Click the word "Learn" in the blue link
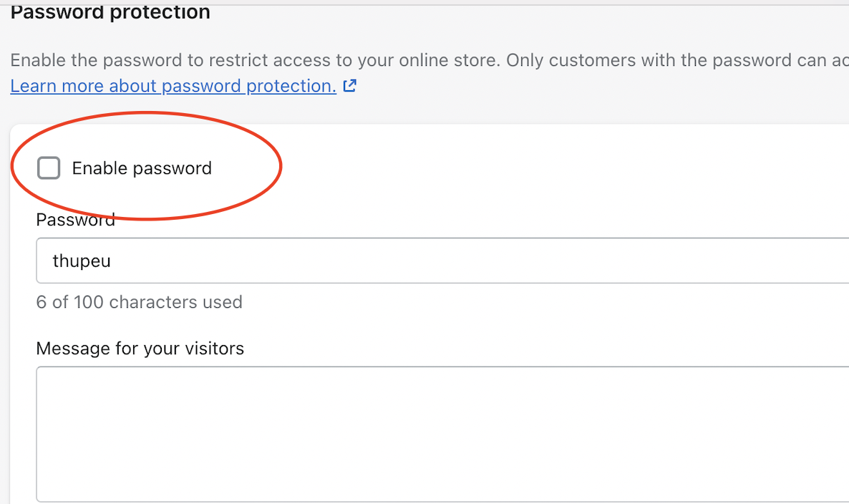Viewport: 849px width, 504px height. coord(34,86)
